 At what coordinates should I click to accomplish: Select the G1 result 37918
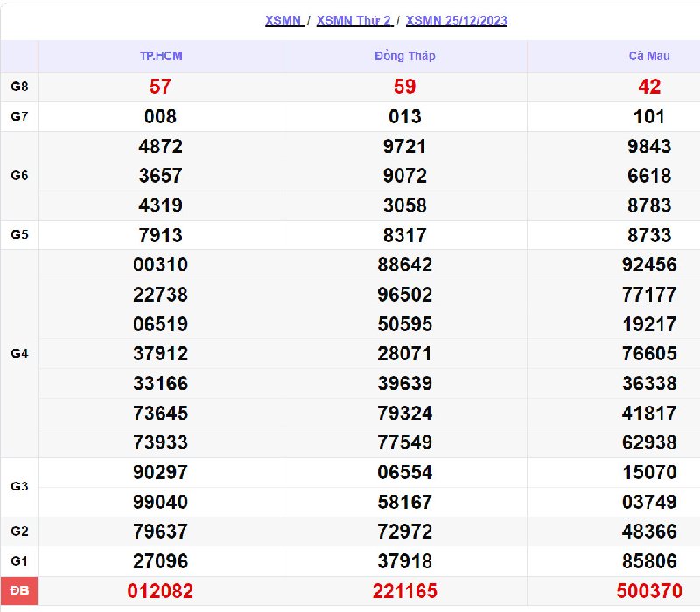[x=404, y=561]
